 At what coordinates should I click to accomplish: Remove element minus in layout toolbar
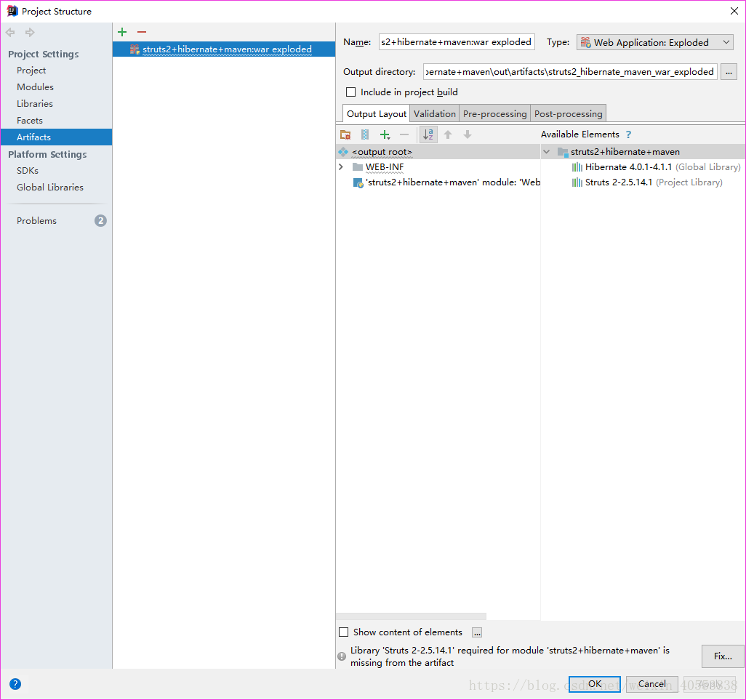[x=404, y=134]
